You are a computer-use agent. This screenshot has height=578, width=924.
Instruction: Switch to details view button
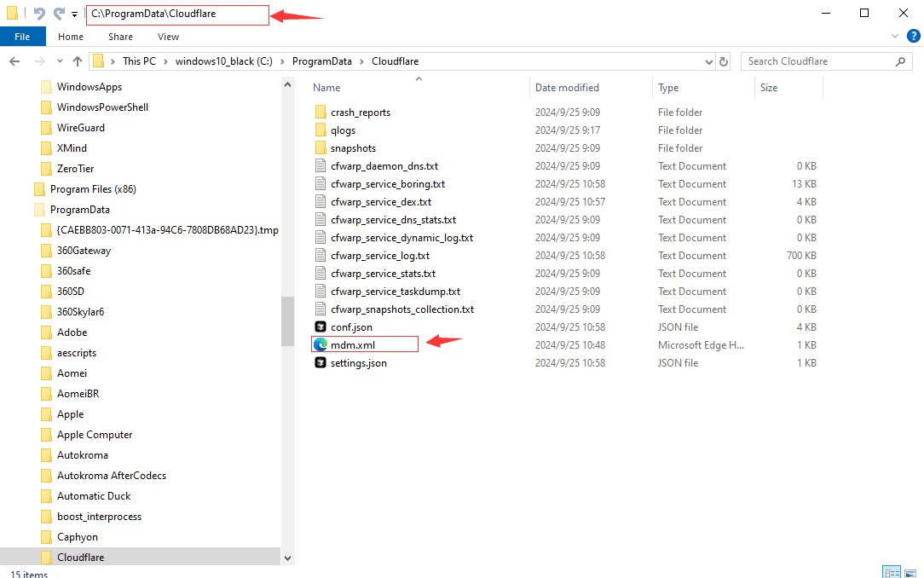[x=892, y=572]
